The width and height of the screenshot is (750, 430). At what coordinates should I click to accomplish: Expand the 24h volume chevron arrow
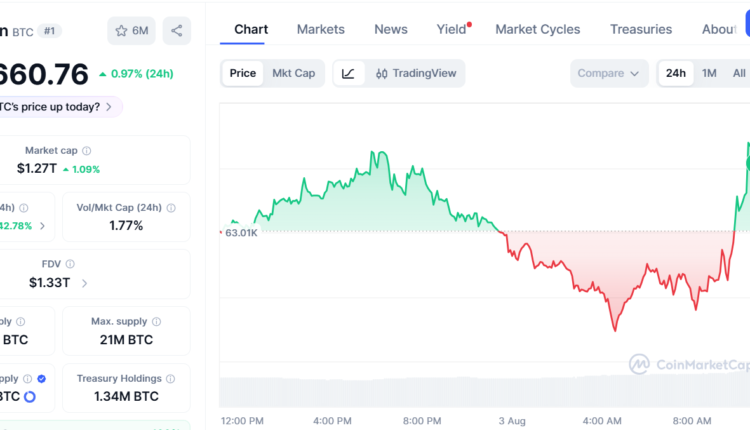point(43,226)
